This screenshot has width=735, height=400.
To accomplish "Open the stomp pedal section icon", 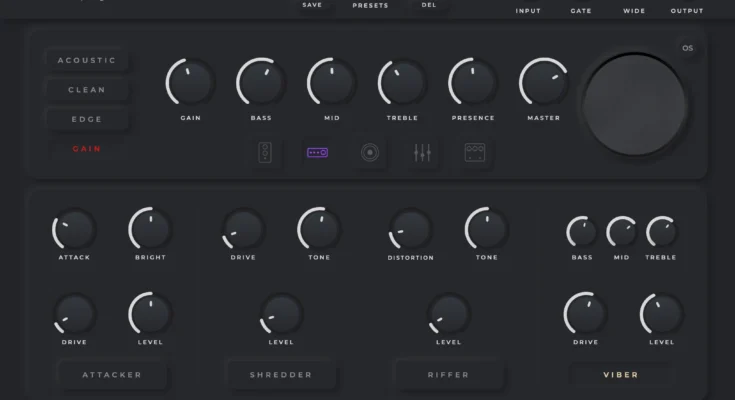I will point(265,153).
